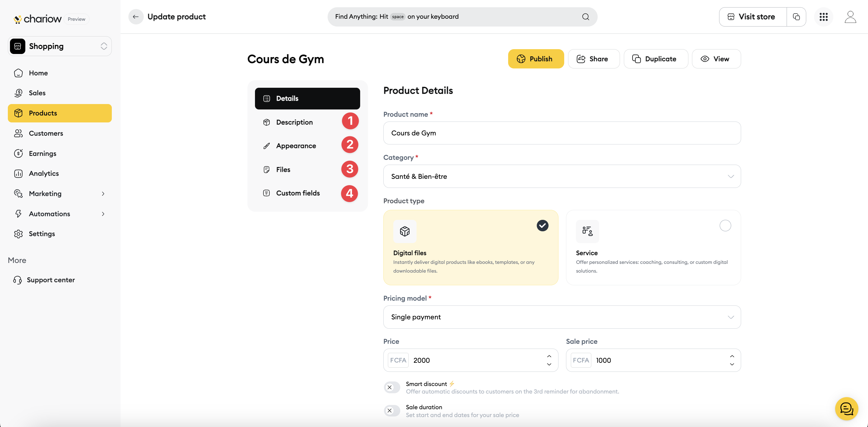
Task: Click the Service type icon
Action: coord(587,231)
